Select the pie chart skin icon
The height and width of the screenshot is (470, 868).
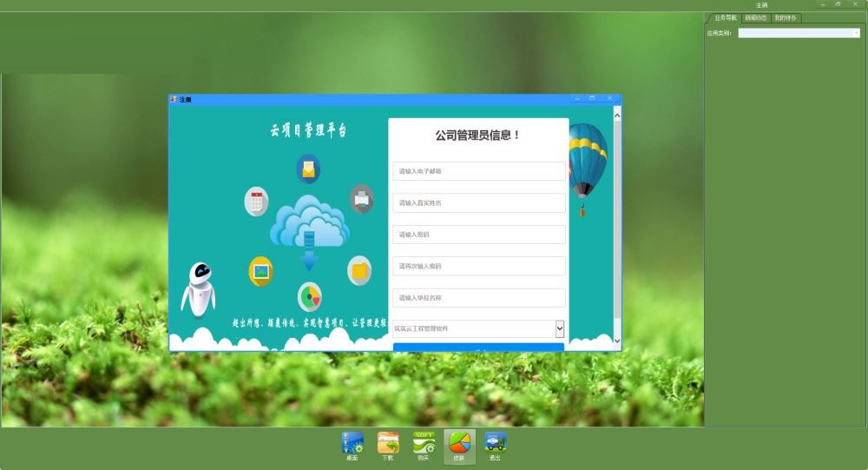pyautogui.click(x=459, y=447)
